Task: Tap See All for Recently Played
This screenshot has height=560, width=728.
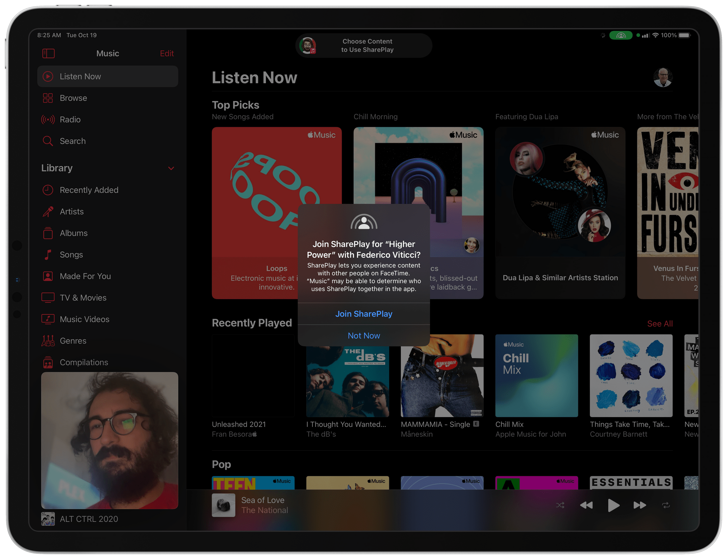Action: coord(660,324)
